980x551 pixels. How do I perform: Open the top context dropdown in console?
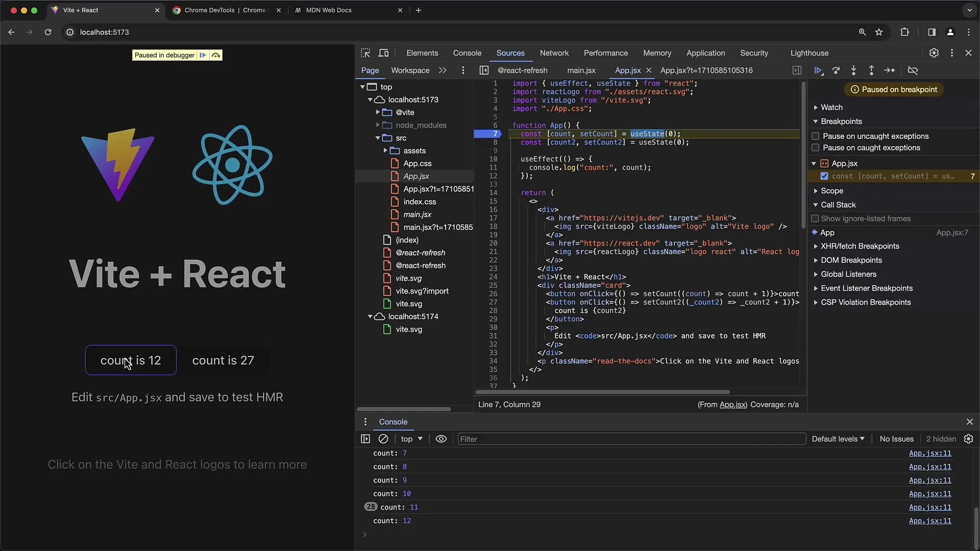pyautogui.click(x=411, y=439)
